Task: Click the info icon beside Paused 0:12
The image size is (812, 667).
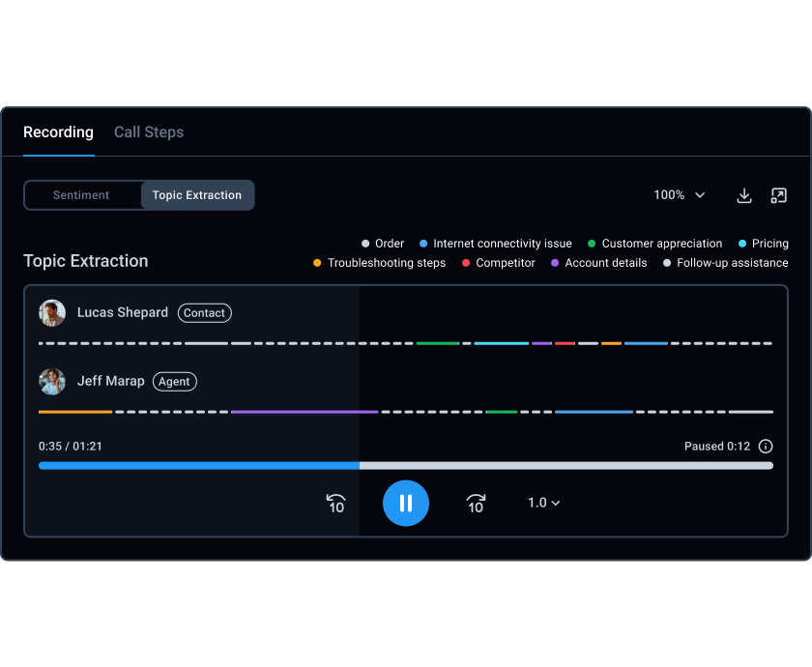Action: pos(766,447)
